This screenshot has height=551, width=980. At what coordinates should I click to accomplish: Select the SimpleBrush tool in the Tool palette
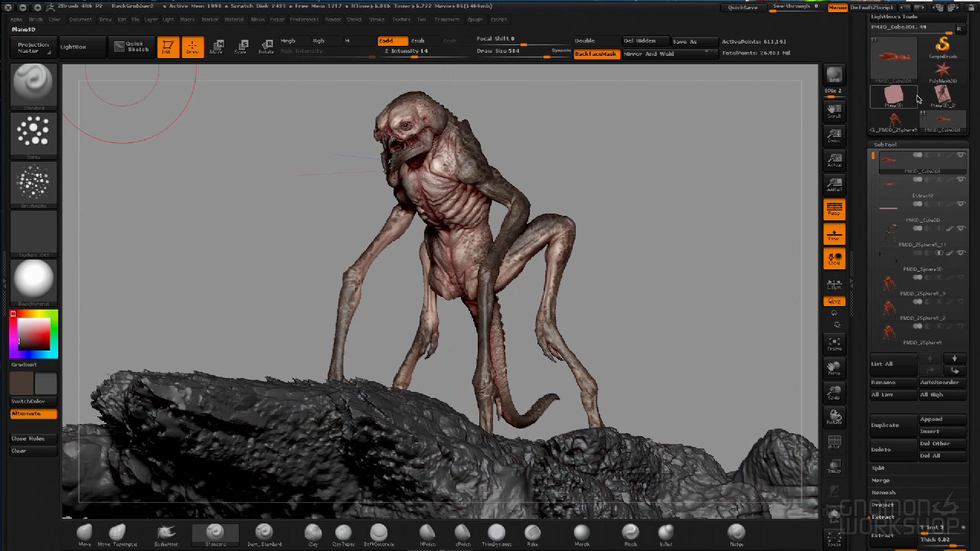[x=942, y=47]
